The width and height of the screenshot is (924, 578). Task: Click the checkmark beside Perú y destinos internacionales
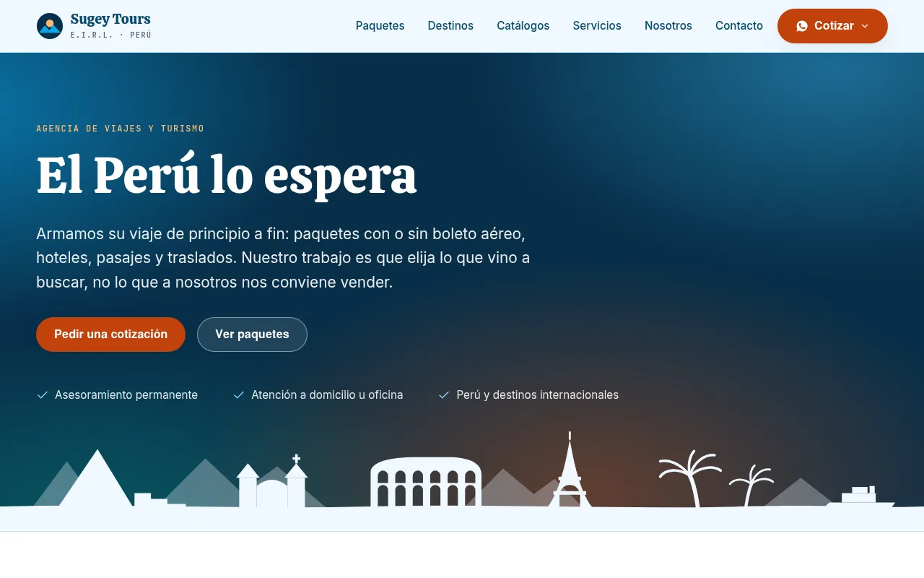tap(444, 395)
